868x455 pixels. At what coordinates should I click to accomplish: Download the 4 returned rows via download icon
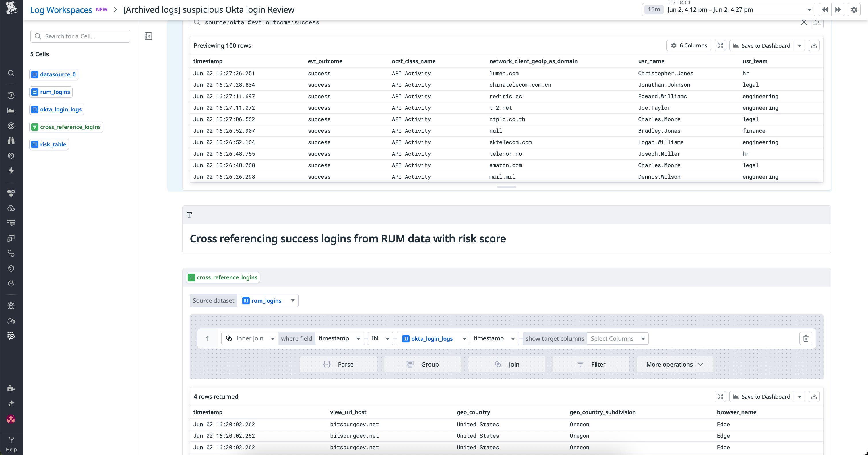pos(815,396)
